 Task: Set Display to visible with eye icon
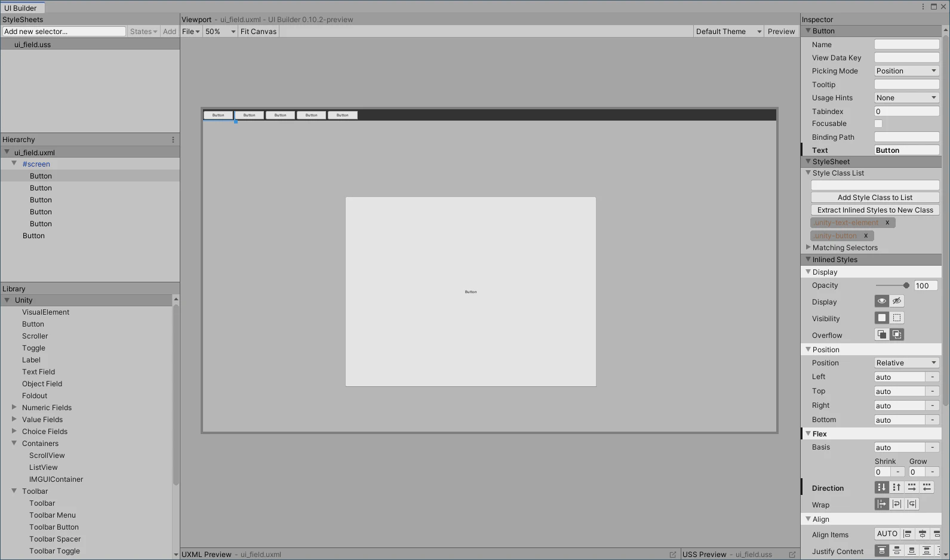pyautogui.click(x=882, y=301)
